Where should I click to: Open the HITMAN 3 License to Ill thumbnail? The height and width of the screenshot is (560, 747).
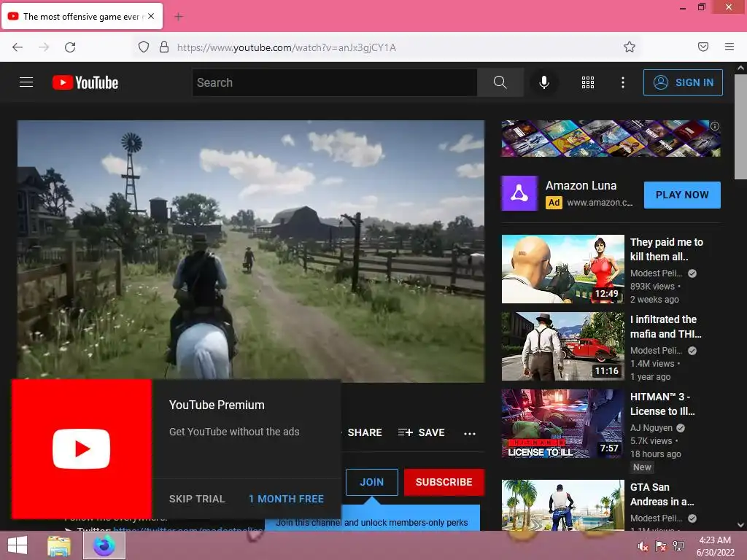pos(562,424)
